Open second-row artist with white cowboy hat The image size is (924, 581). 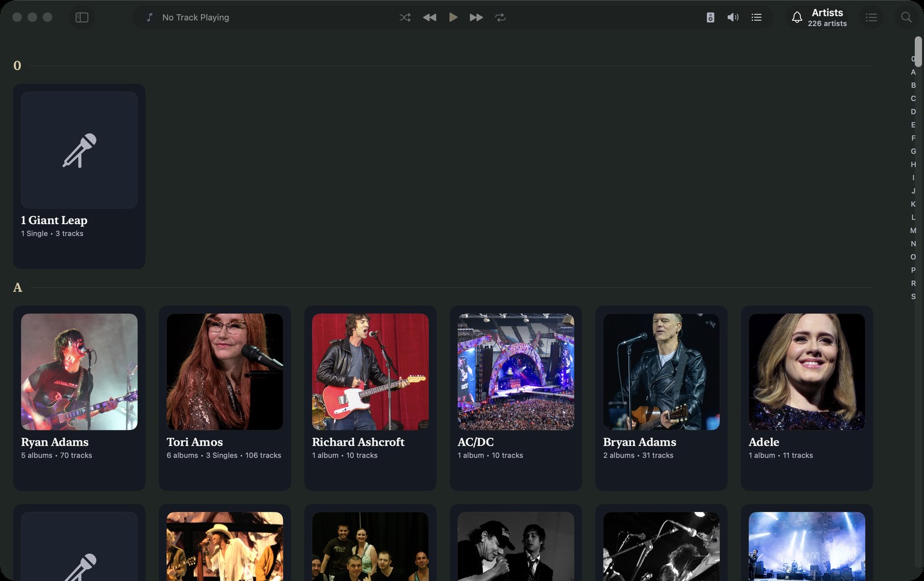click(x=225, y=546)
